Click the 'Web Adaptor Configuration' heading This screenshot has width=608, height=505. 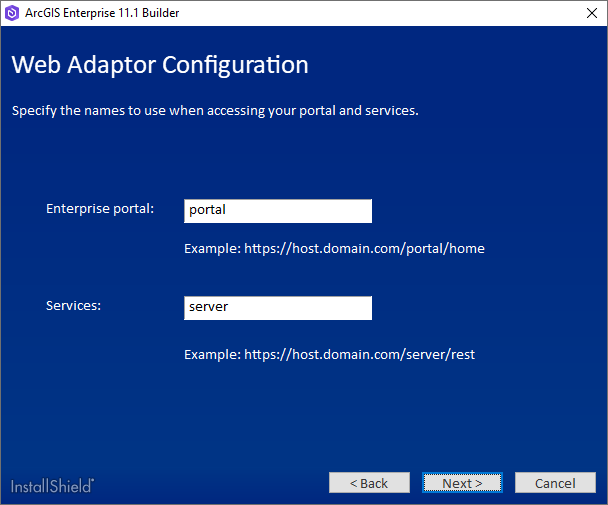click(160, 66)
